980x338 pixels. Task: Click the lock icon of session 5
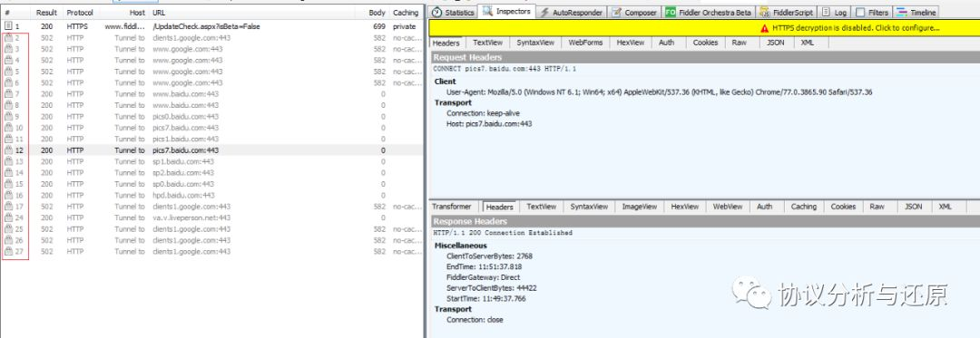[x=8, y=71]
